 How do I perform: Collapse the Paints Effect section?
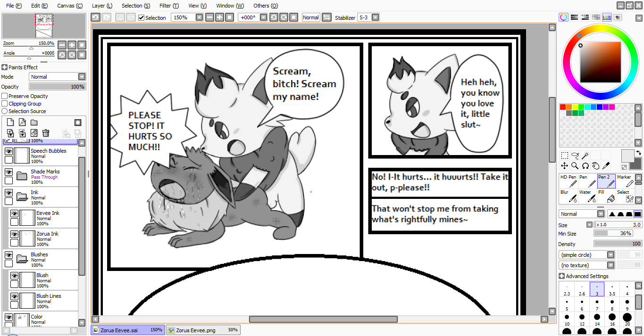click(4, 67)
